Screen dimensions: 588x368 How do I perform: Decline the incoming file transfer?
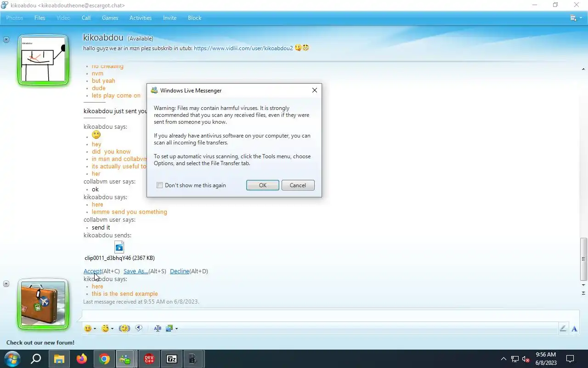(x=180, y=271)
